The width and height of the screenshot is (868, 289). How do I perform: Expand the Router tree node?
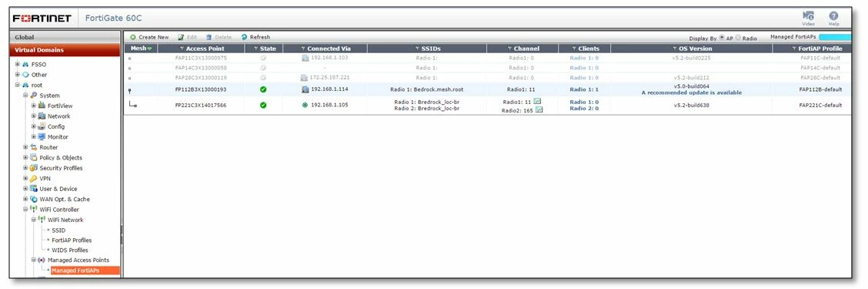(x=25, y=147)
